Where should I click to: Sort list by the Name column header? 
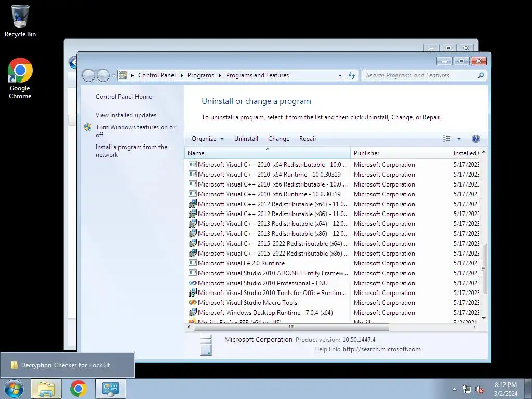[268, 153]
